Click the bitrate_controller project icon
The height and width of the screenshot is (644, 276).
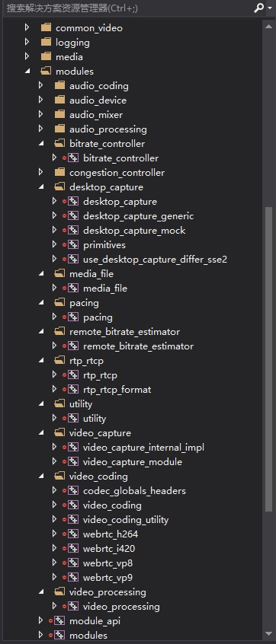point(72,158)
